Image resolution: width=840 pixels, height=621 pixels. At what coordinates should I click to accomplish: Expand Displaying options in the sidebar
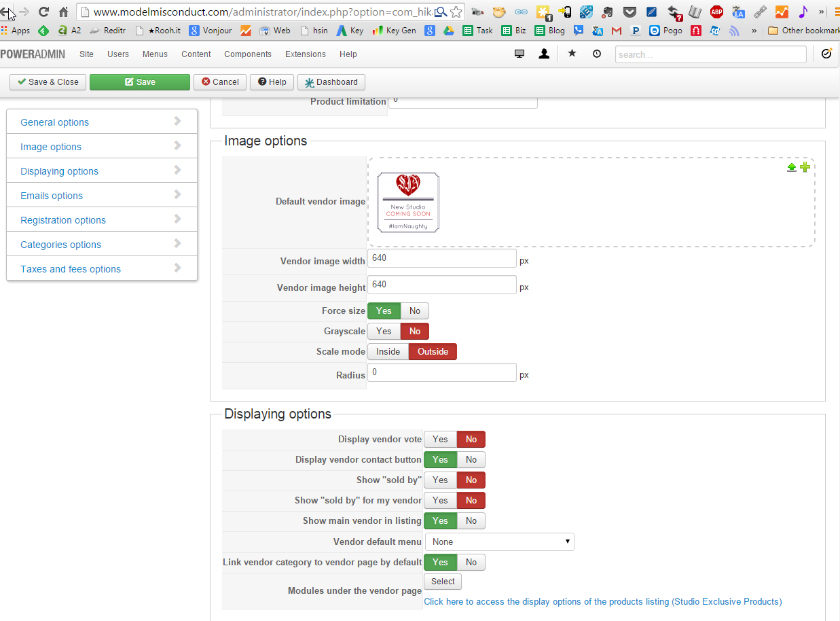point(102,171)
